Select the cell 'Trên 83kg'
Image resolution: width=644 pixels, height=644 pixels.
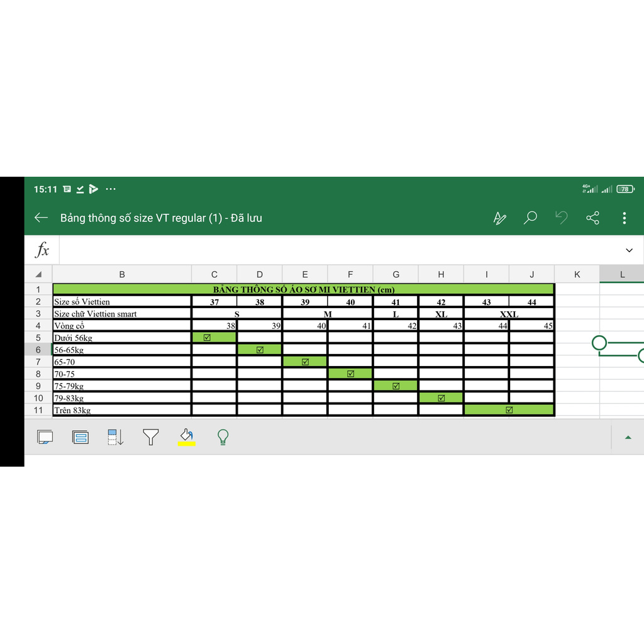(122, 410)
